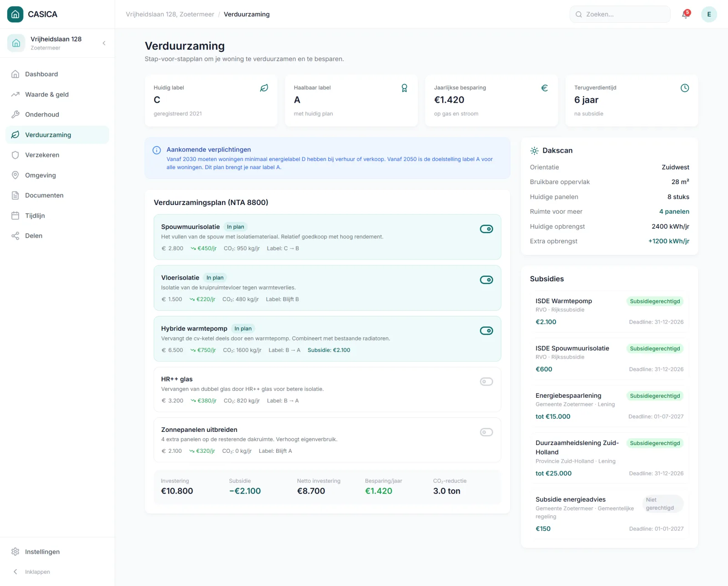Click the Onderhoud wrench icon
This screenshot has width=728, height=586.
(15, 115)
